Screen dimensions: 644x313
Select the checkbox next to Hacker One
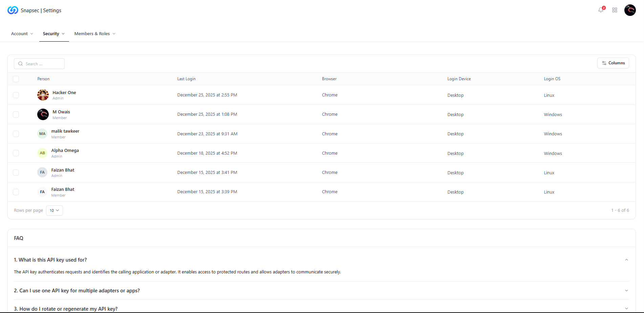(x=16, y=95)
